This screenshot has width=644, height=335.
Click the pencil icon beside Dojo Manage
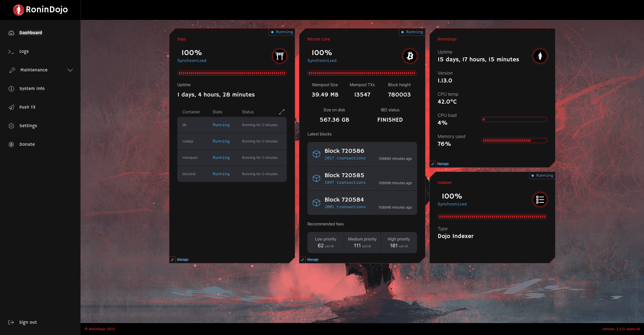(x=172, y=260)
